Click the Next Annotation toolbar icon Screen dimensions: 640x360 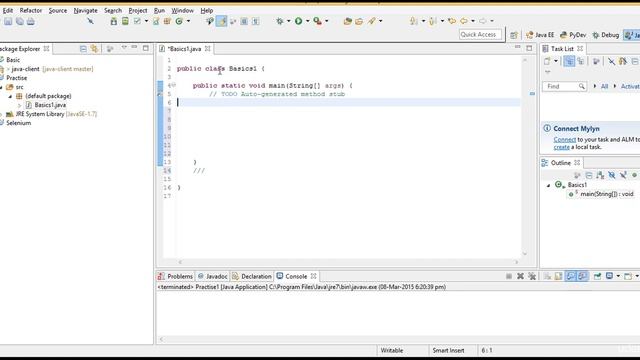click(x=413, y=21)
